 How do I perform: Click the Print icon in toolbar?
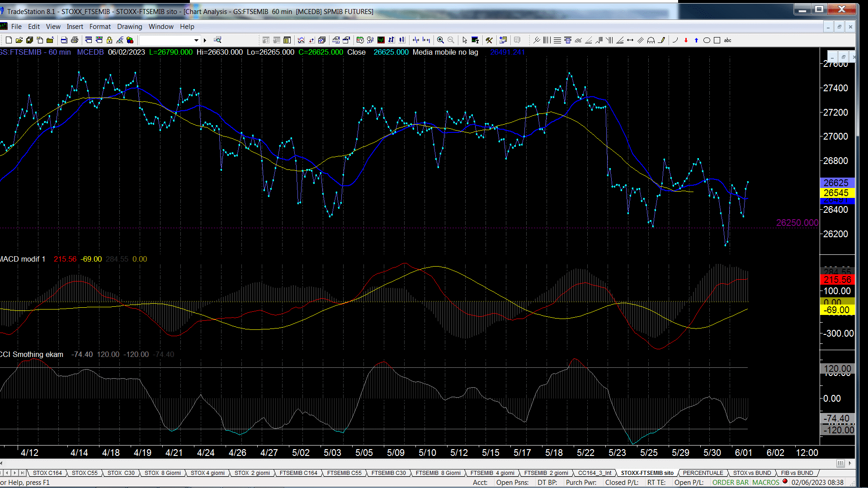pyautogui.click(x=75, y=40)
